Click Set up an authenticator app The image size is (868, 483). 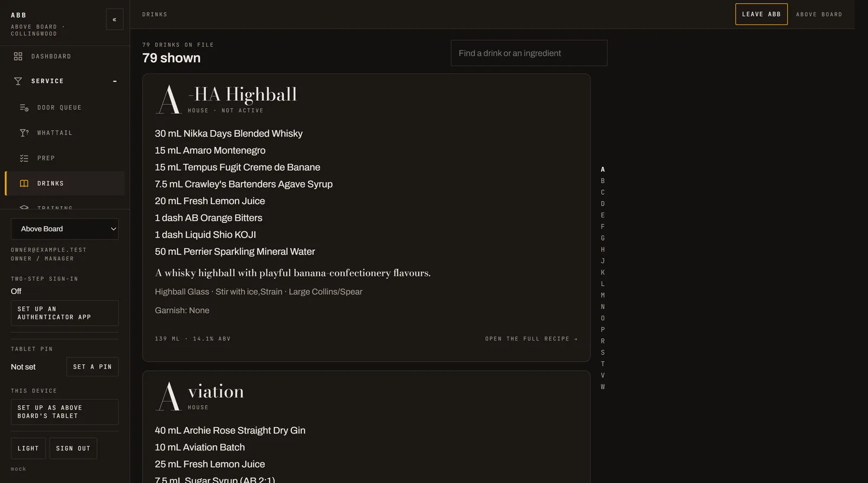point(65,313)
